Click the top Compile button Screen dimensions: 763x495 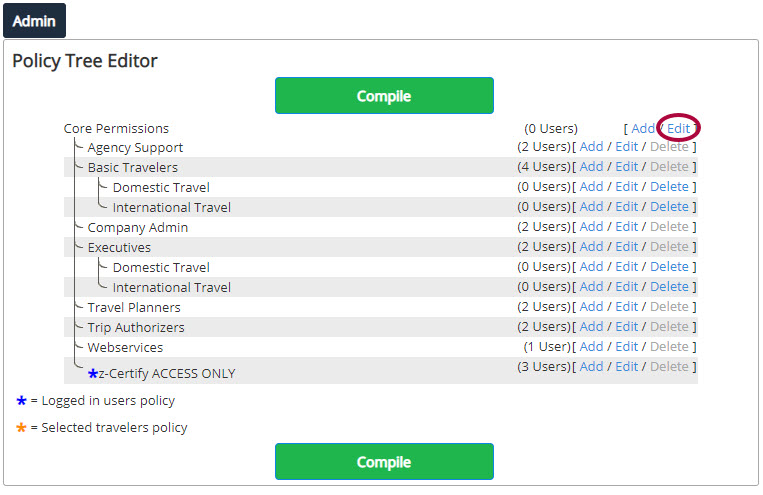pos(384,95)
